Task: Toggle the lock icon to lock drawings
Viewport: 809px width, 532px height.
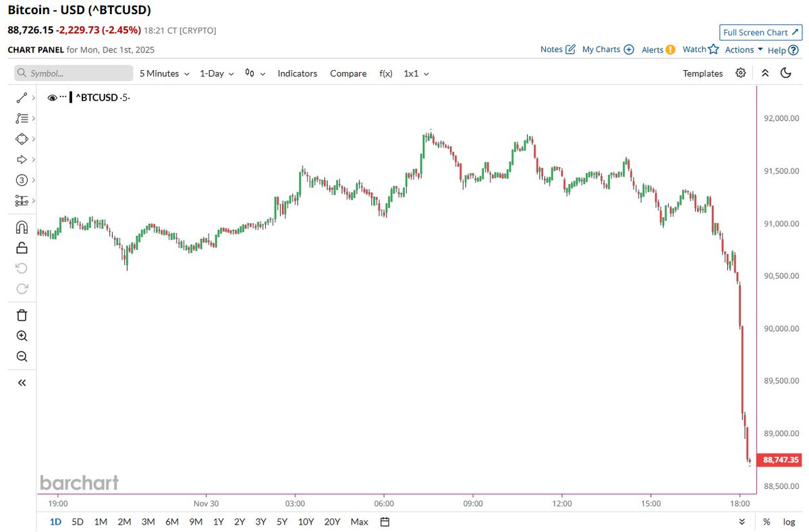Action: tap(20, 247)
